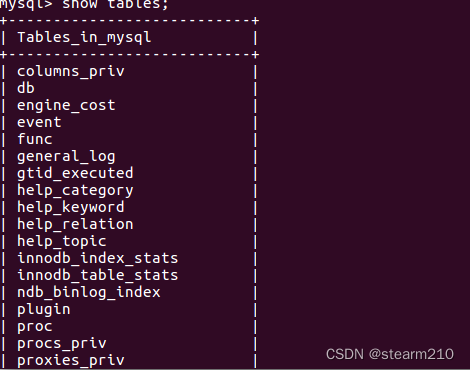Click the general_log table name
The width and height of the screenshot is (470, 370).
[66, 157]
